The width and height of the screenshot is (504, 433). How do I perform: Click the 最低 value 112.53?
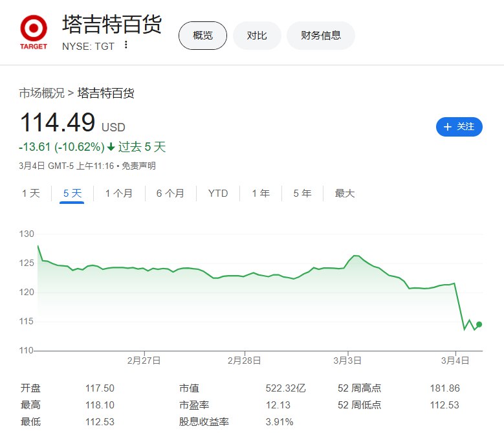(100, 421)
